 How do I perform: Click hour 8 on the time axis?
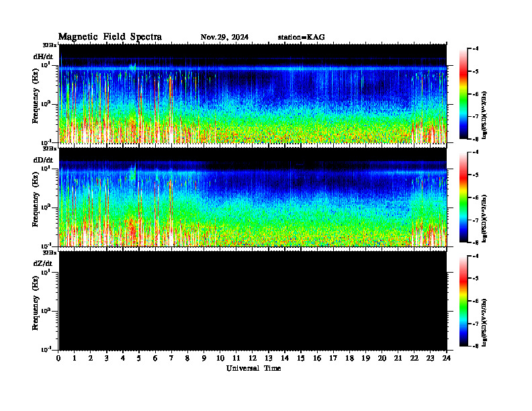pos(187,358)
